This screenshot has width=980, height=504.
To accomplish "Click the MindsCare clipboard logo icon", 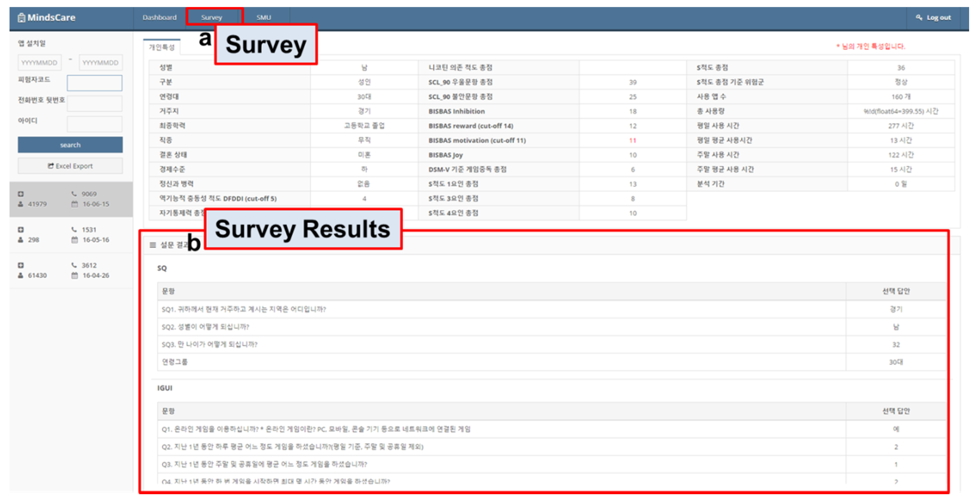I will tap(22, 18).
